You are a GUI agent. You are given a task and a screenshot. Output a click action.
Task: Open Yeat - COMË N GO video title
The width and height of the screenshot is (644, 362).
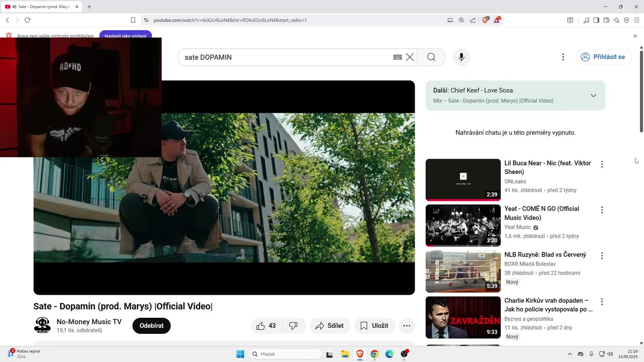tap(542, 213)
